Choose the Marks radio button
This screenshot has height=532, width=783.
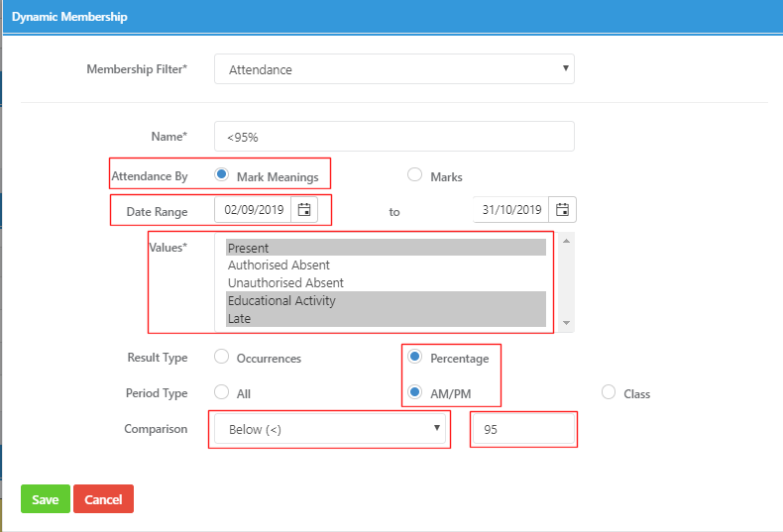click(x=414, y=174)
